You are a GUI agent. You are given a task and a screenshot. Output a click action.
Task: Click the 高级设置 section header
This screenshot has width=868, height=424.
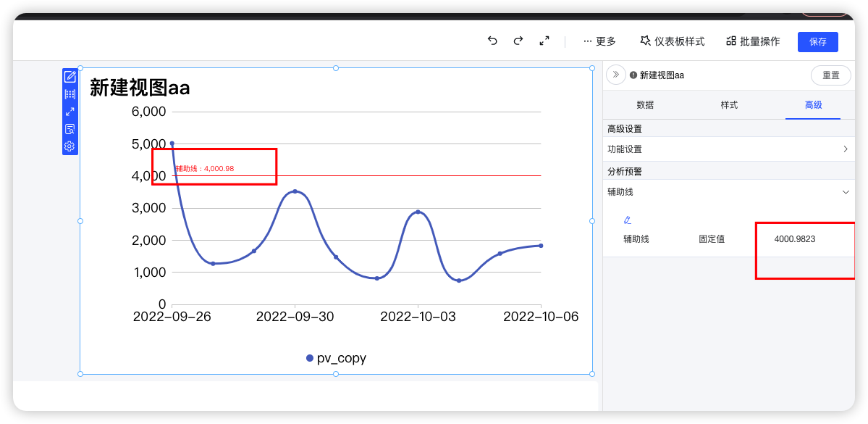tap(625, 129)
